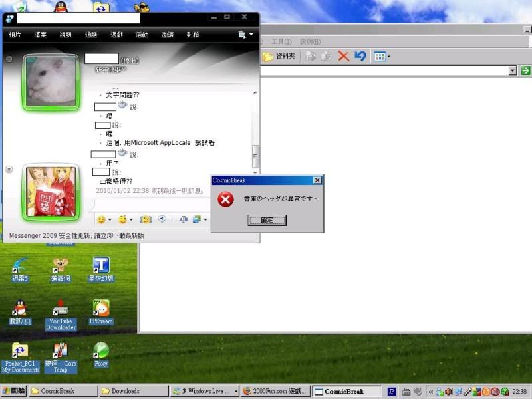Open the Explorer views dropdown
Image resolution: width=532 pixels, height=399 pixels.
[x=381, y=57]
